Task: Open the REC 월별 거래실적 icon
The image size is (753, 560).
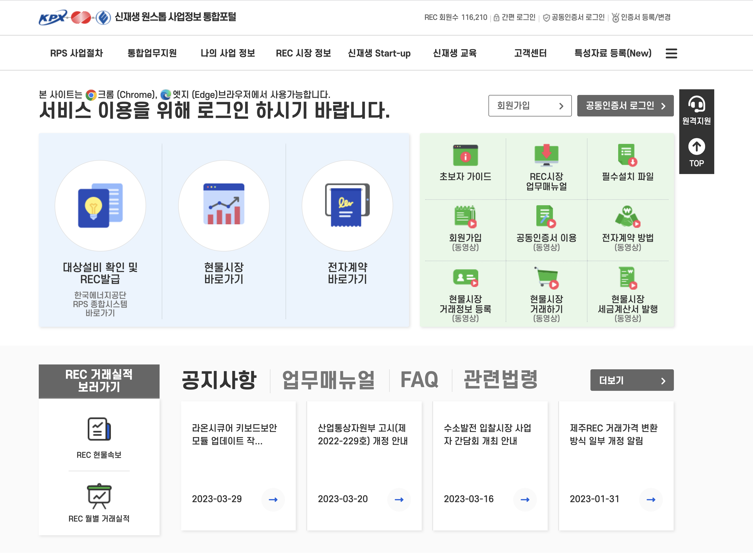Action: click(99, 497)
